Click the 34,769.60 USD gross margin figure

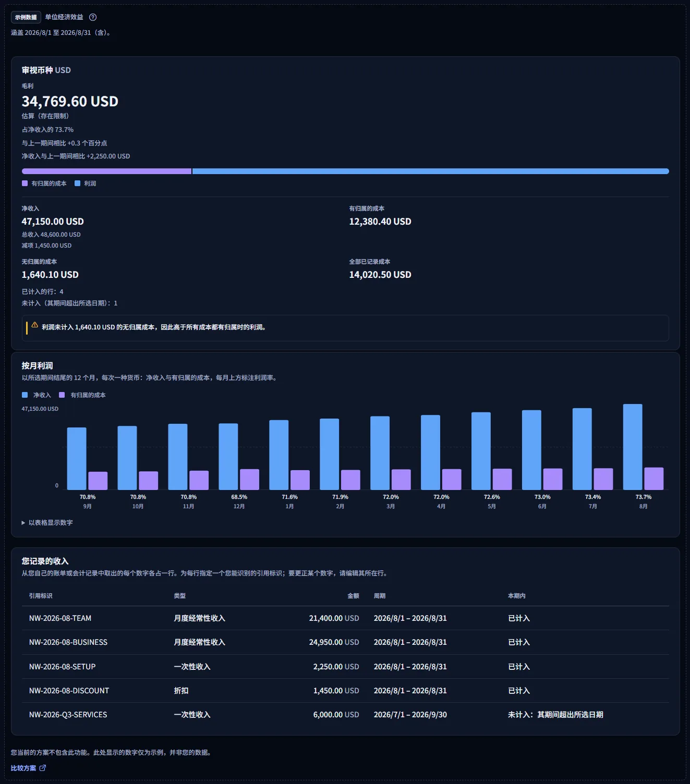70,101
